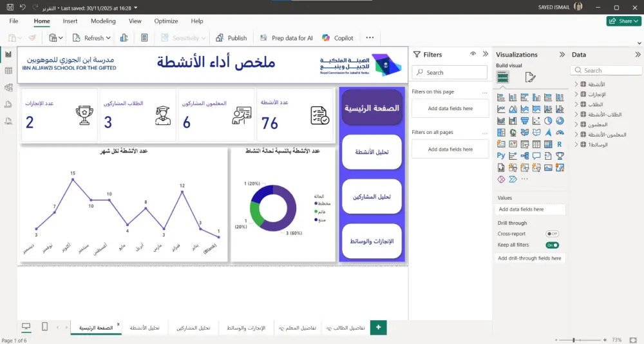Select the Clustered column chart visual
The width and height of the screenshot is (644, 344).
point(536,97)
